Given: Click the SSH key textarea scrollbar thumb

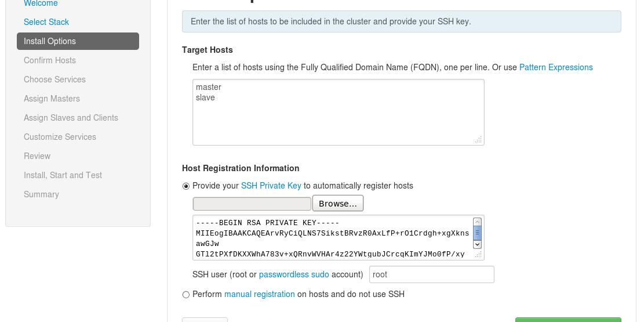Looking at the screenshot, I should coord(477,233).
